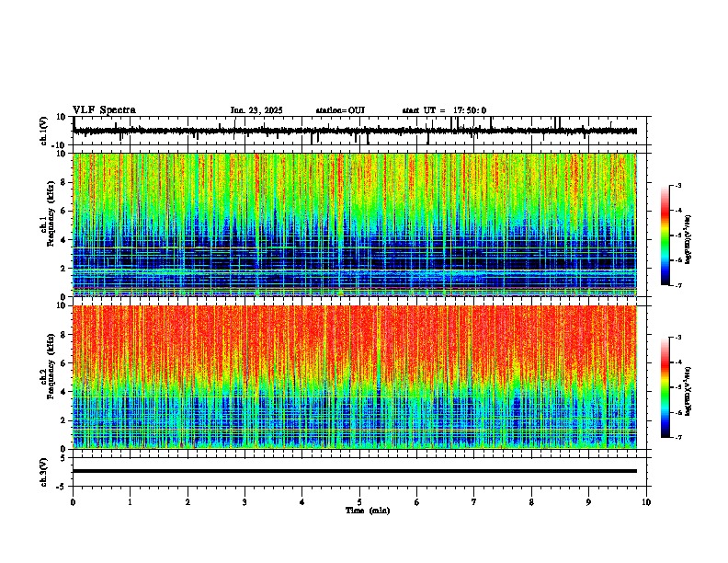Pick the ch.1 spectrogram color scale bar
Screen dimensions: 728x563
tap(665, 236)
